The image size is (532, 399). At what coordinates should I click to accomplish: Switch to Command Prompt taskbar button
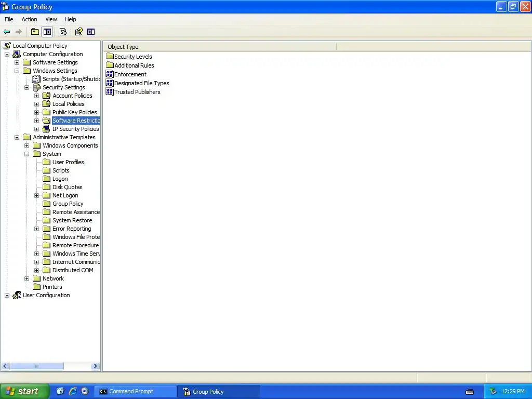tap(136, 391)
